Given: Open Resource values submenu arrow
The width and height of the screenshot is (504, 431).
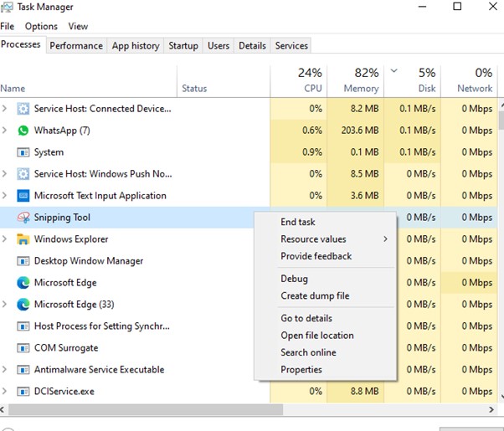Looking at the screenshot, I should point(385,239).
